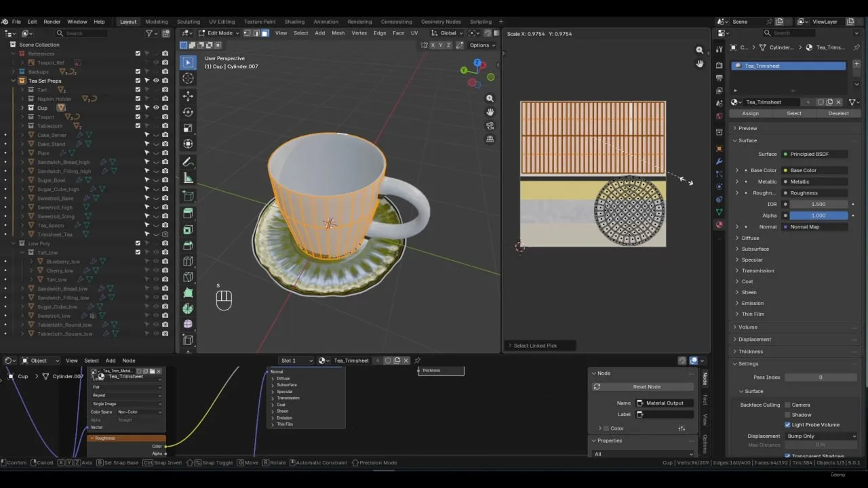This screenshot has height=488, width=868.
Task: Expand the Volume panel in material properties
Action: pyautogui.click(x=748, y=327)
